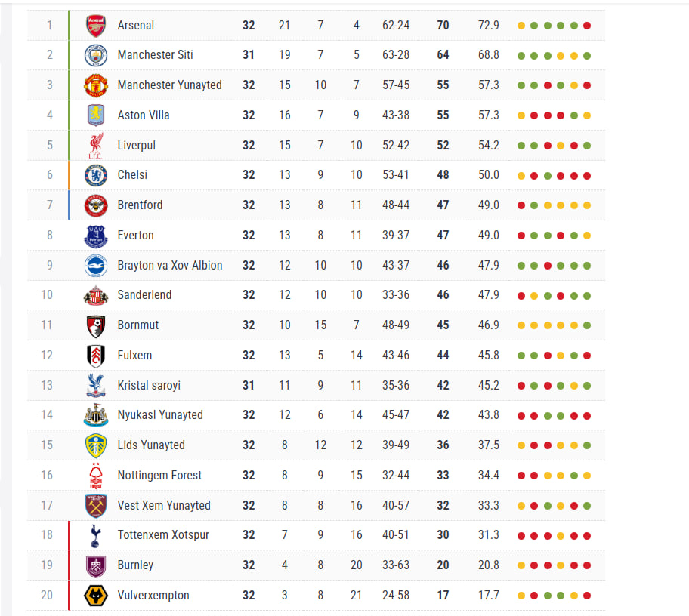Click the Aston Villa crest icon
Image resolution: width=689 pixels, height=616 pixels.
point(96,115)
